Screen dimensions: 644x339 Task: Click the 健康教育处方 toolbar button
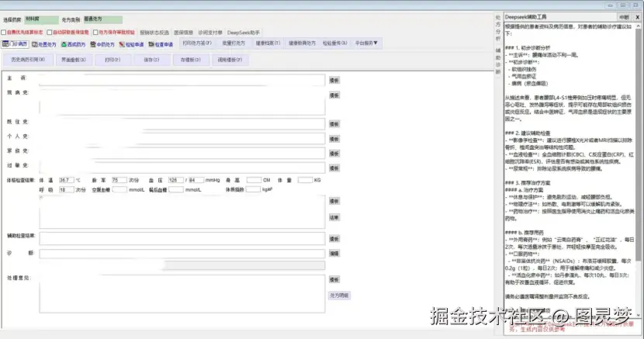(x=303, y=43)
